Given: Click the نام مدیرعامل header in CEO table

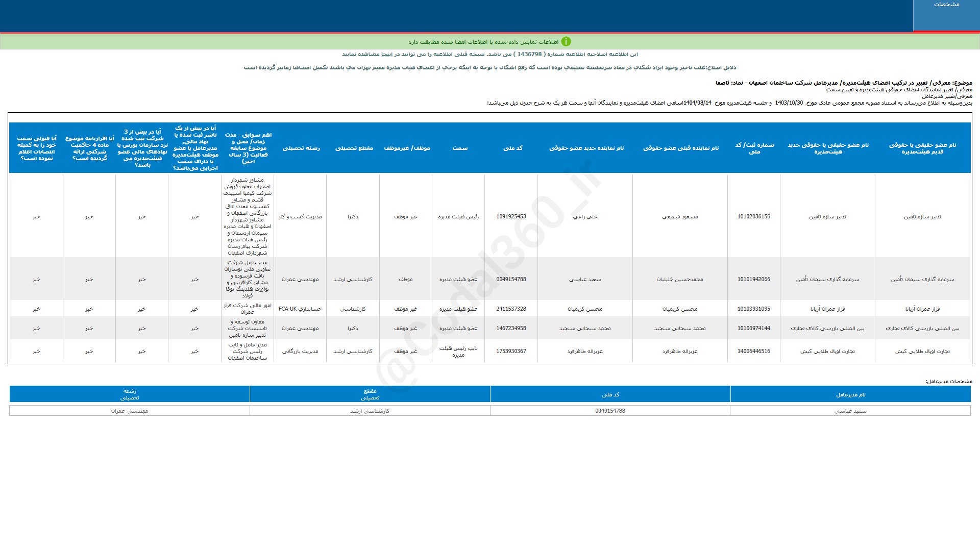Looking at the screenshot, I should (850, 395).
